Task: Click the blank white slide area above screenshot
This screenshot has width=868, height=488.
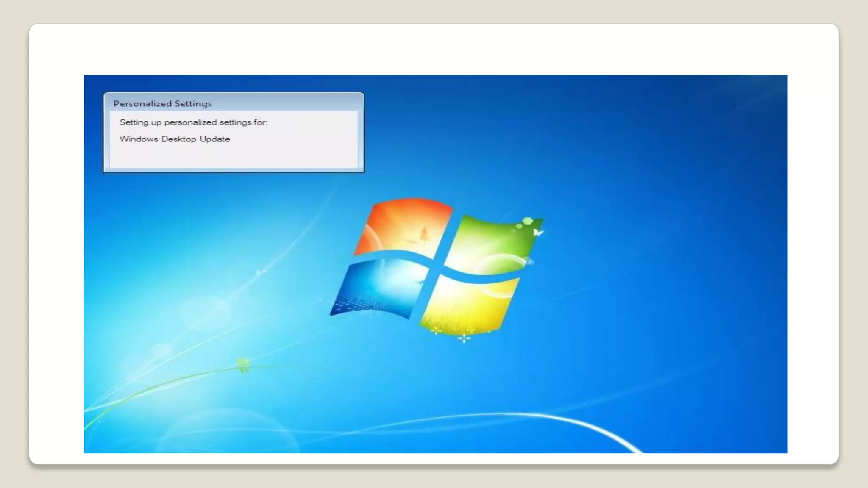Action: click(434, 49)
